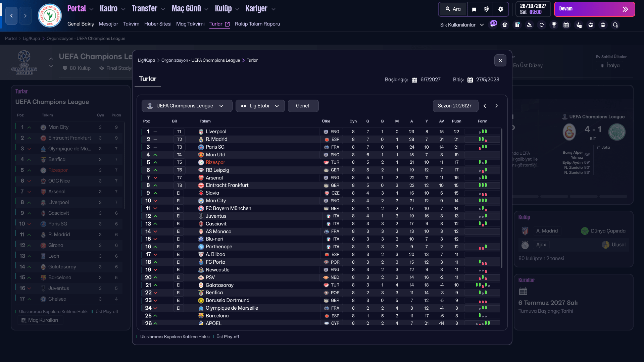Click the globe world icon

coord(486,9)
